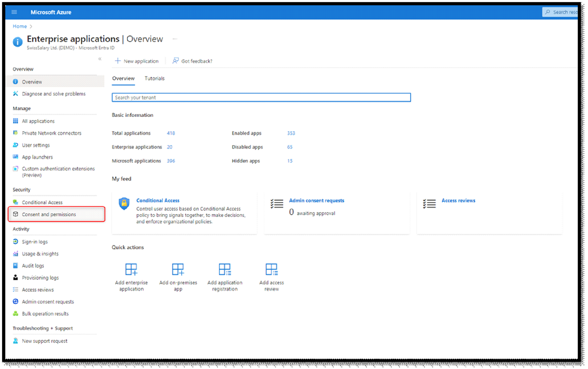Open the Azure hamburger portal menu
The height and width of the screenshot is (369, 588).
tap(14, 12)
